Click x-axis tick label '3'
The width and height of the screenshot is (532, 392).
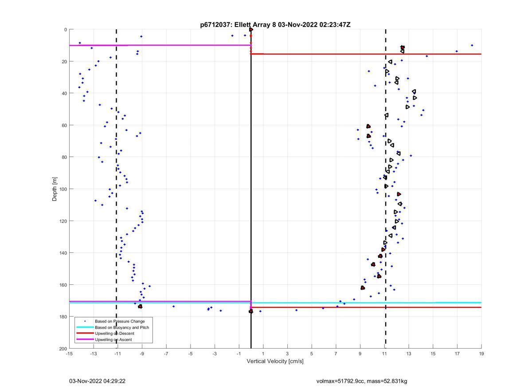[287, 353]
